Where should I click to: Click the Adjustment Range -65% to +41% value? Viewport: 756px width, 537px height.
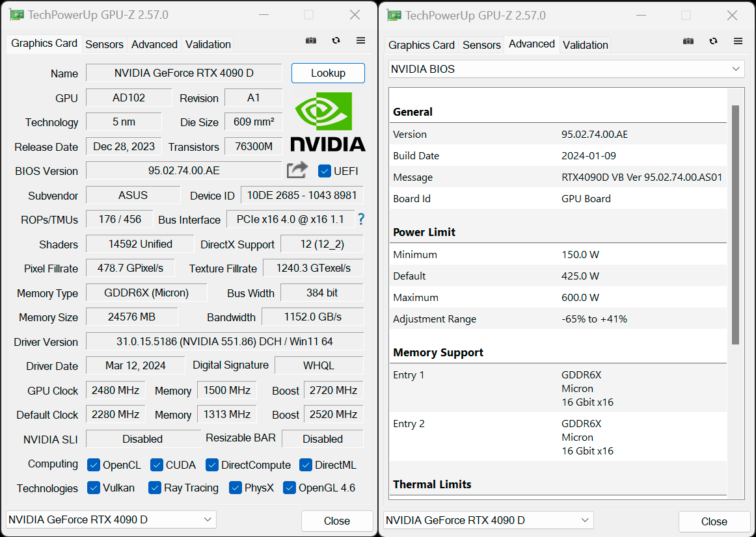point(594,319)
